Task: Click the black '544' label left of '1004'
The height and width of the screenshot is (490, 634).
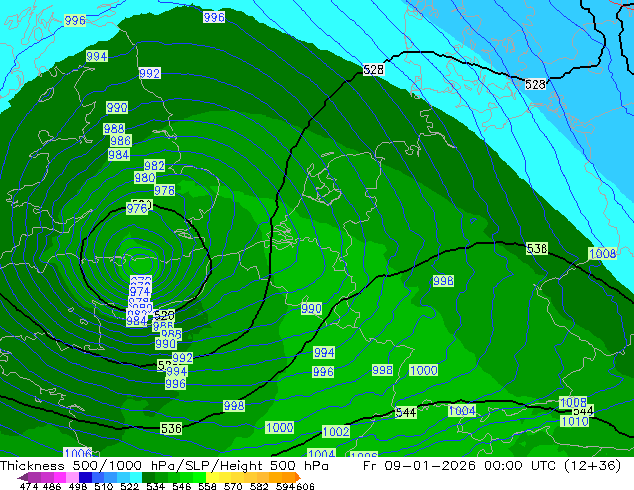Action: 406,413
